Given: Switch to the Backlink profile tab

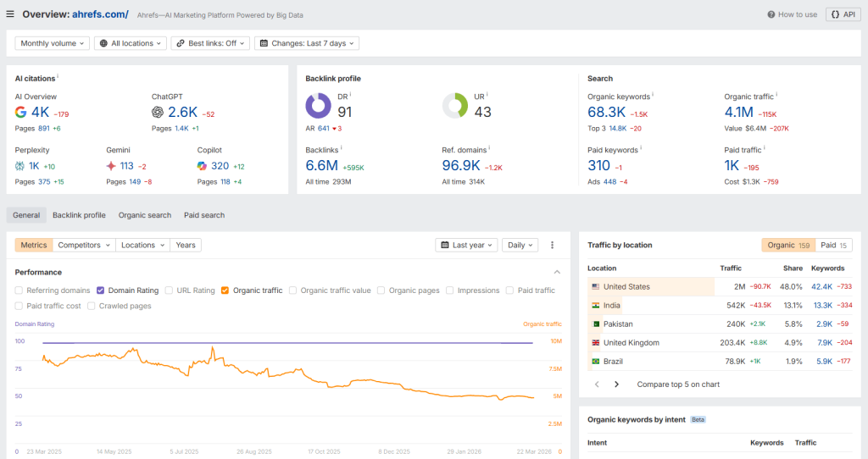Looking at the screenshot, I should (x=79, y=215).
